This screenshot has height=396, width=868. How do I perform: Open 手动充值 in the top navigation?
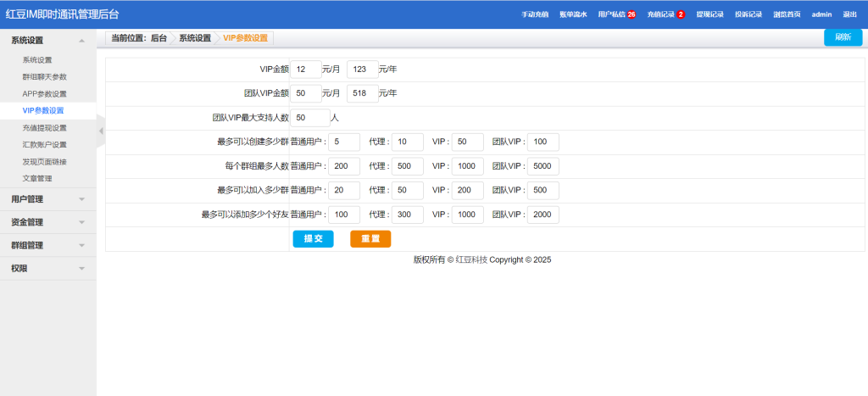[x=535, y=14]
